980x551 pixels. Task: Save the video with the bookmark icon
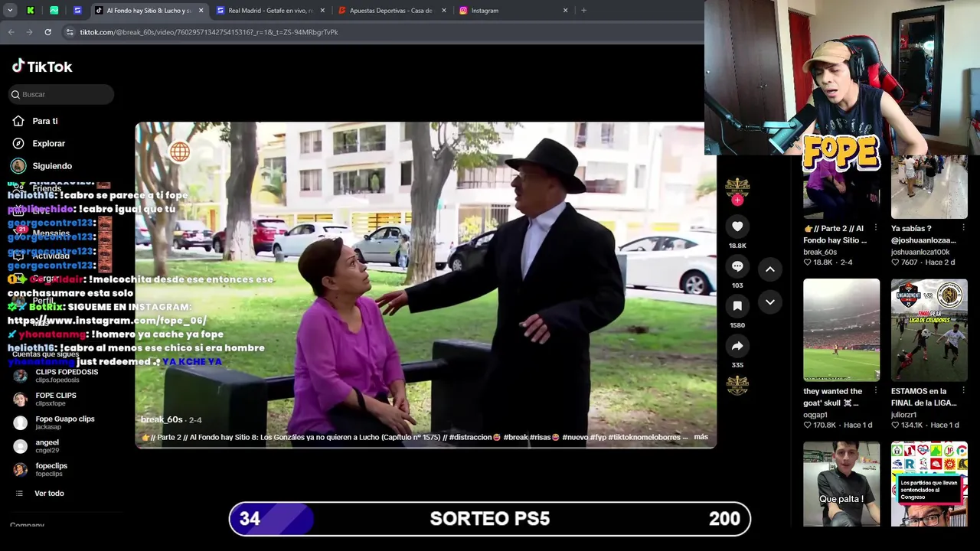coord(737,306)
